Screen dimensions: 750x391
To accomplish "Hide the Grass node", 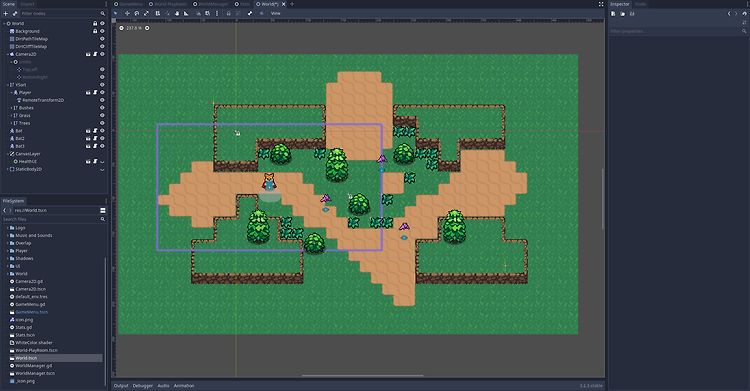I will click(102, 115).
